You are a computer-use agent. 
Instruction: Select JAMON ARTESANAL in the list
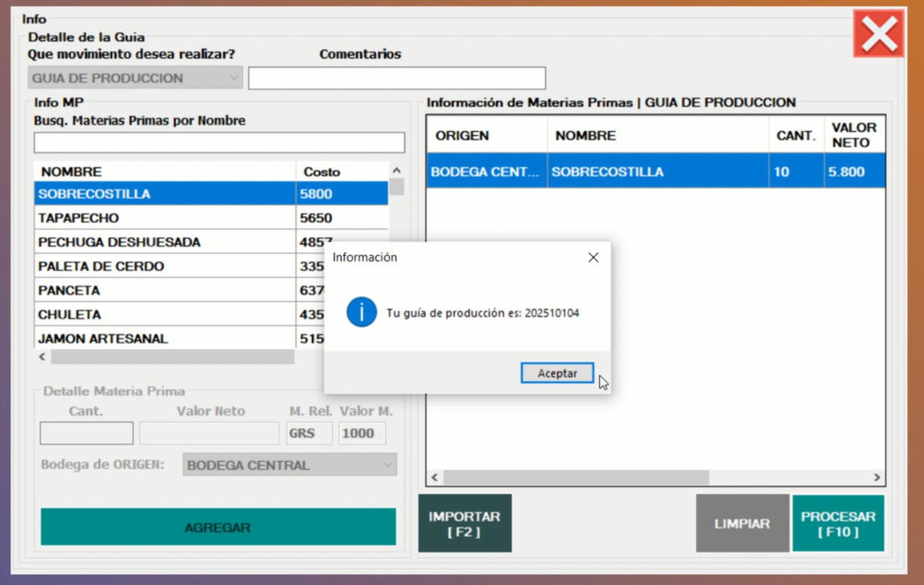pos(165,338)
